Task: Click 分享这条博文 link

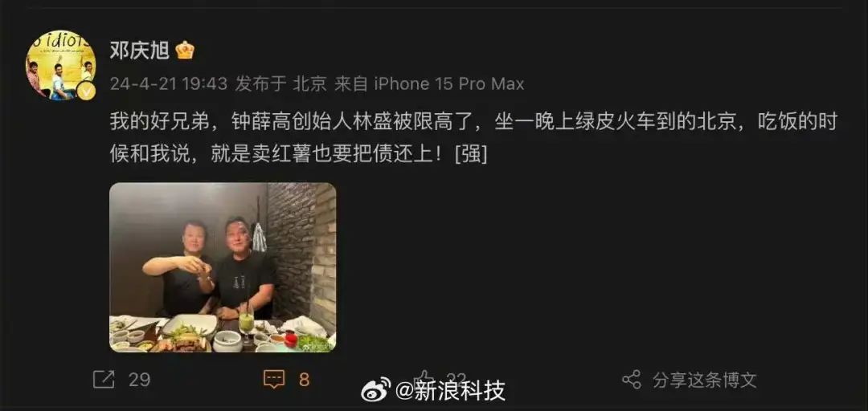Action: 704,380
